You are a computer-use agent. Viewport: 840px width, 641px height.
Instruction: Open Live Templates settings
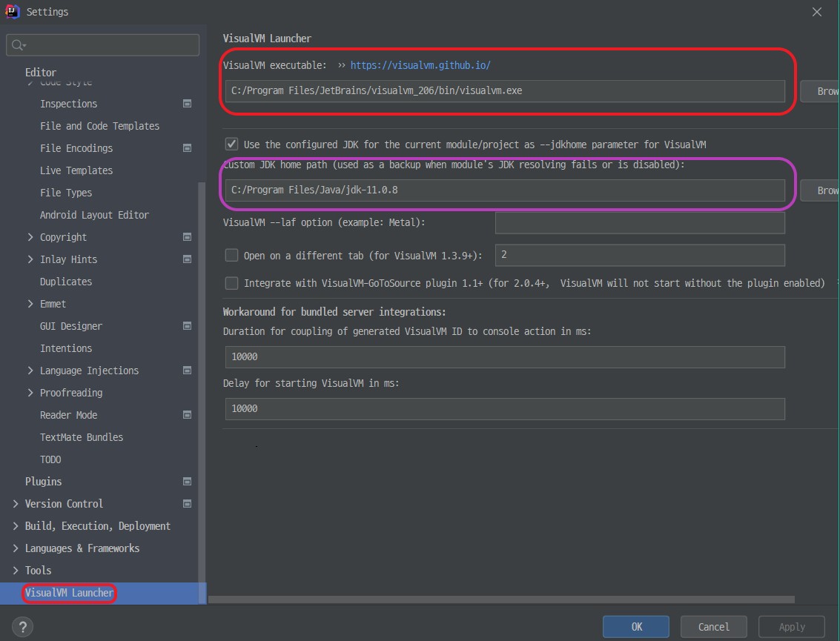tap(76, 170)
